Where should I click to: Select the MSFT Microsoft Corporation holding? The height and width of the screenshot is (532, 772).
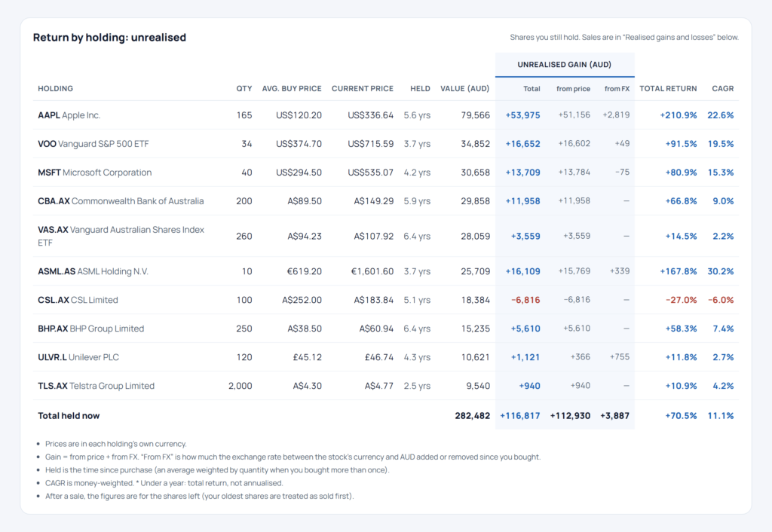point(385,173)
